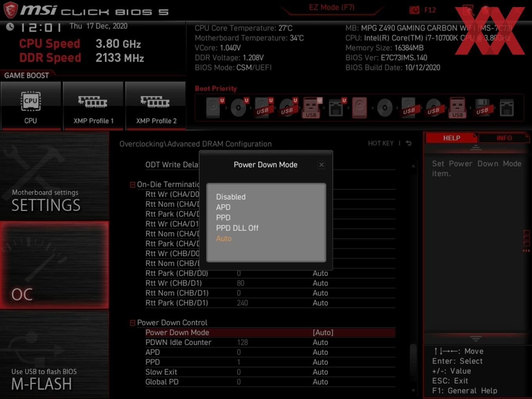Click the triple-arrow collapse icon on right edge

[526, 251]
